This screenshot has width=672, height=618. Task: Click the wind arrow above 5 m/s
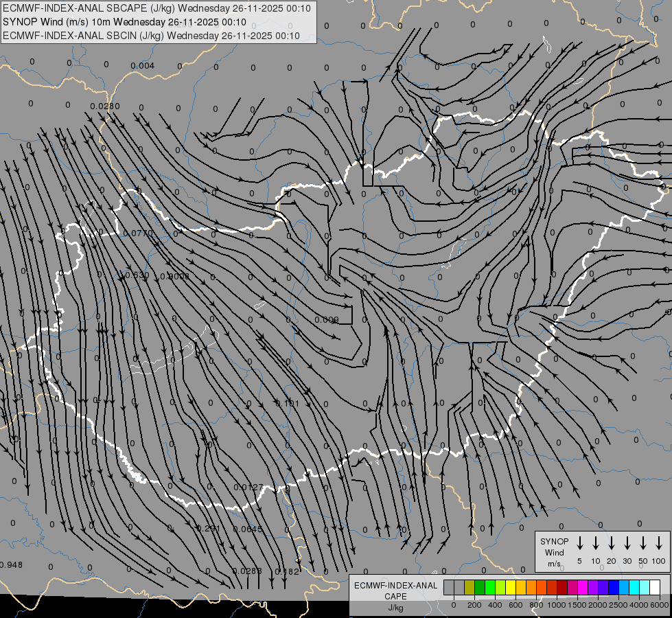click(579, 543)
